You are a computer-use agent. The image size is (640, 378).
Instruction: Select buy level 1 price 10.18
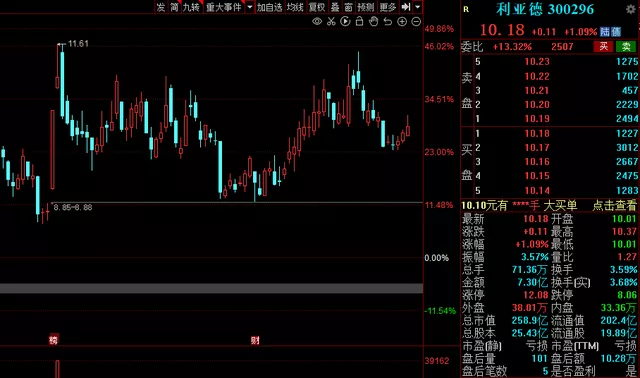point(537,133)
